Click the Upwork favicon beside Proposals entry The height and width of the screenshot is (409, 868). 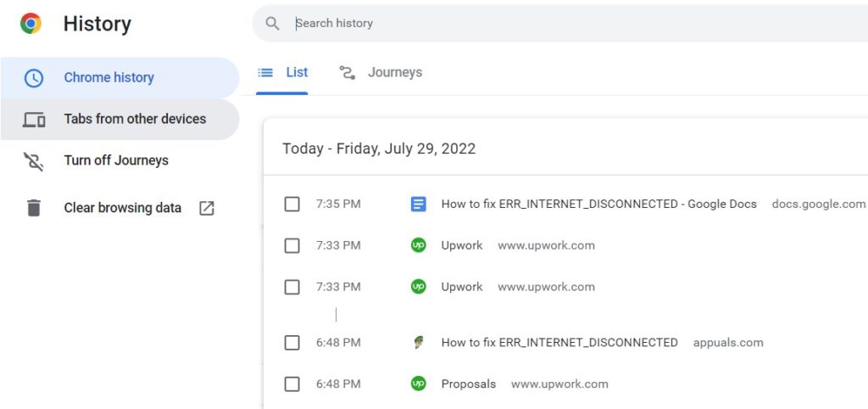[419, 384]
